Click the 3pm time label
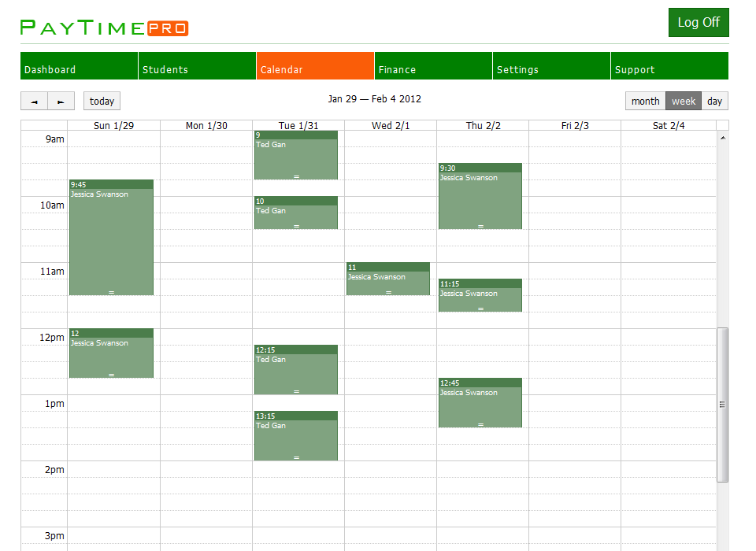756x551 pixels. (x=54, y=535)
